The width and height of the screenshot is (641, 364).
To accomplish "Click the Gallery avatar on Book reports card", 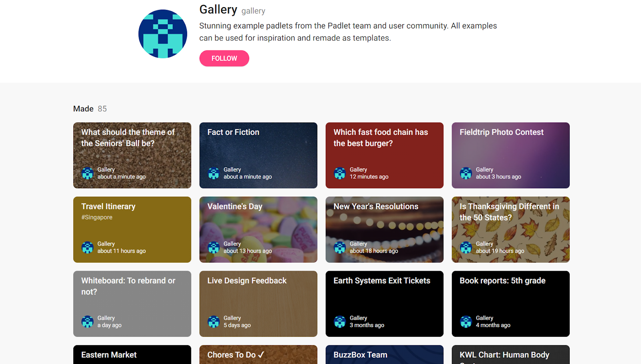I will 466,322.
